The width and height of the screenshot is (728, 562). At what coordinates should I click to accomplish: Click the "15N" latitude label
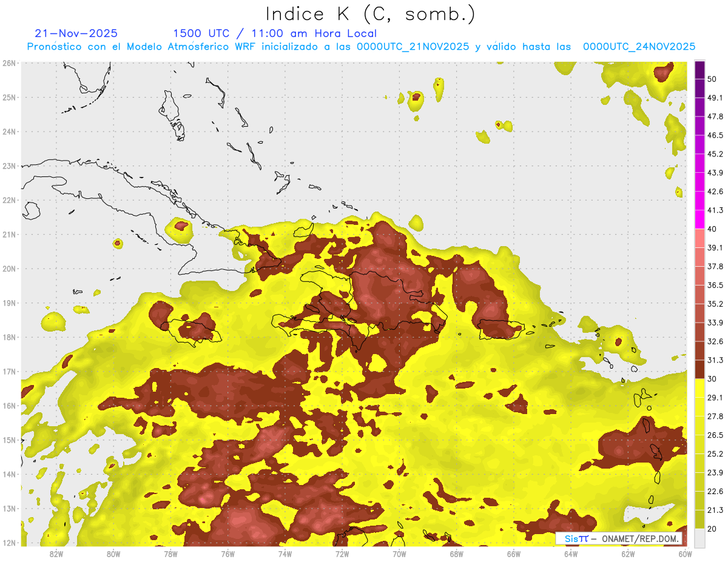click(x=10, y=440)
